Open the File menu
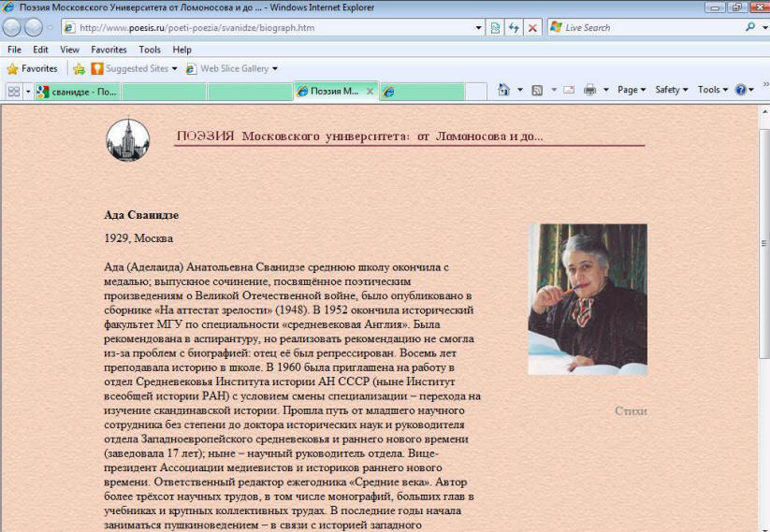The image size is (770, 532). coord(14,50)
